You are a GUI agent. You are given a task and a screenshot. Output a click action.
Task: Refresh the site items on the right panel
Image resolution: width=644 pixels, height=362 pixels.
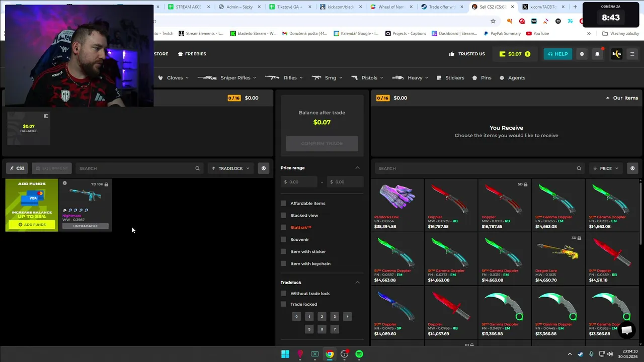(x=632, y=168)
